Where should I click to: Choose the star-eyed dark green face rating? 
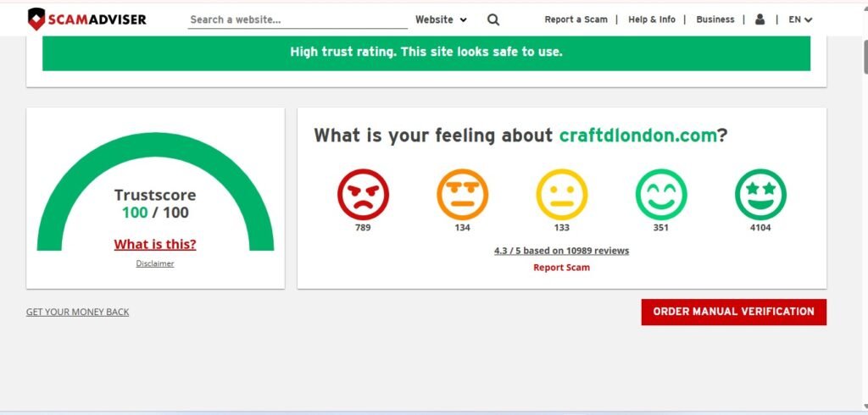(760, 195)
